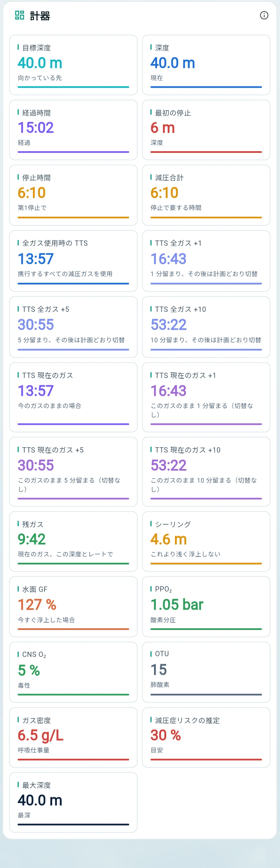Image resolution: width=280 pixels, height=868 pixels.
Task: Select the 目標深度 40.0 m card
Action: [73, 65]
